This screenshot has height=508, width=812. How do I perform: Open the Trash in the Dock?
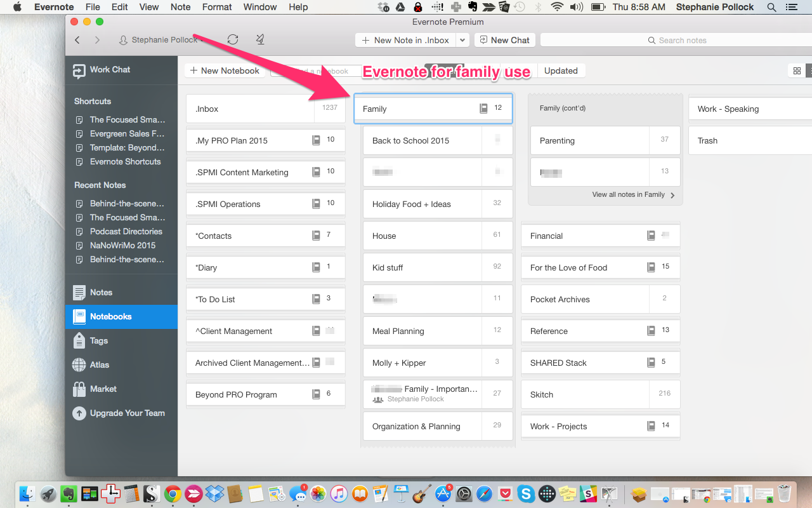point(784,493)
